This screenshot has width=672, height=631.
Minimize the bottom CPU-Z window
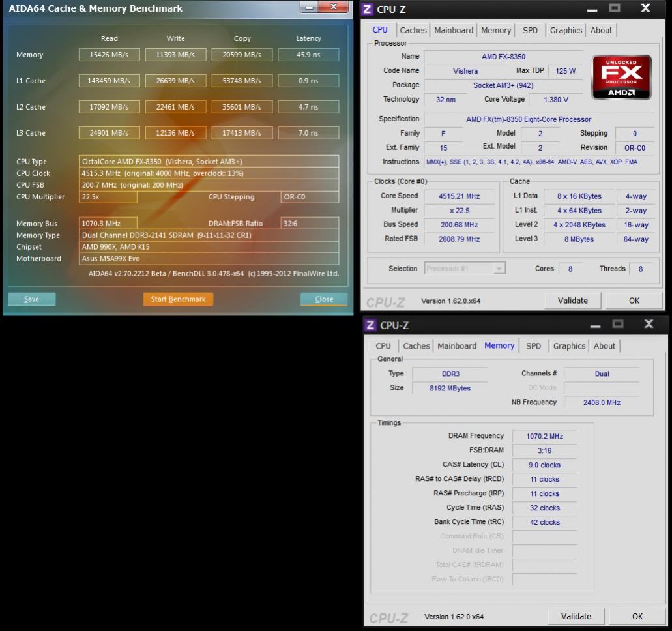595,325
